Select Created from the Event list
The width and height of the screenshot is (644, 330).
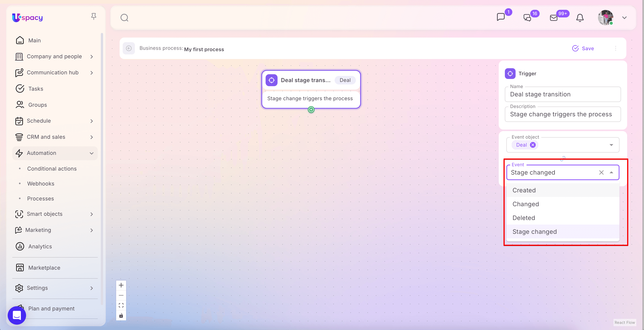coord(524,190)
